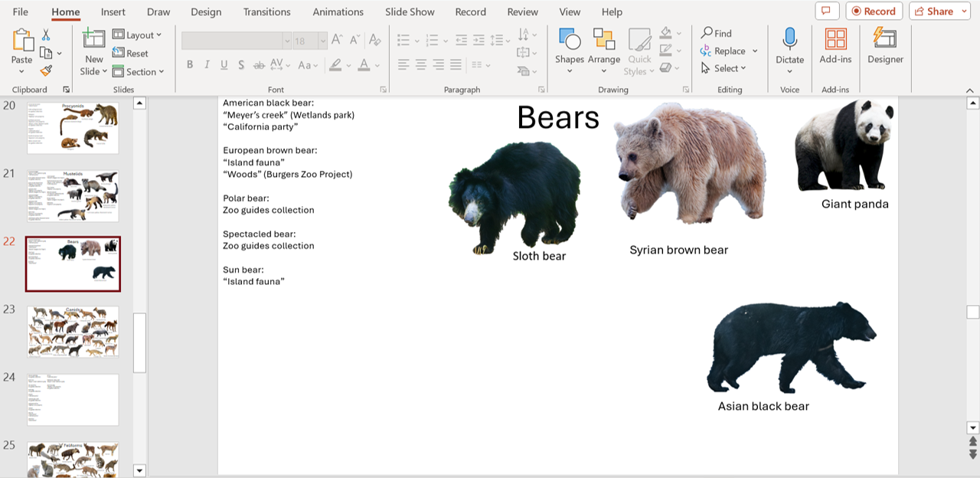
Task: Toggle Underline text formatting
Action: tap(224, 65)
